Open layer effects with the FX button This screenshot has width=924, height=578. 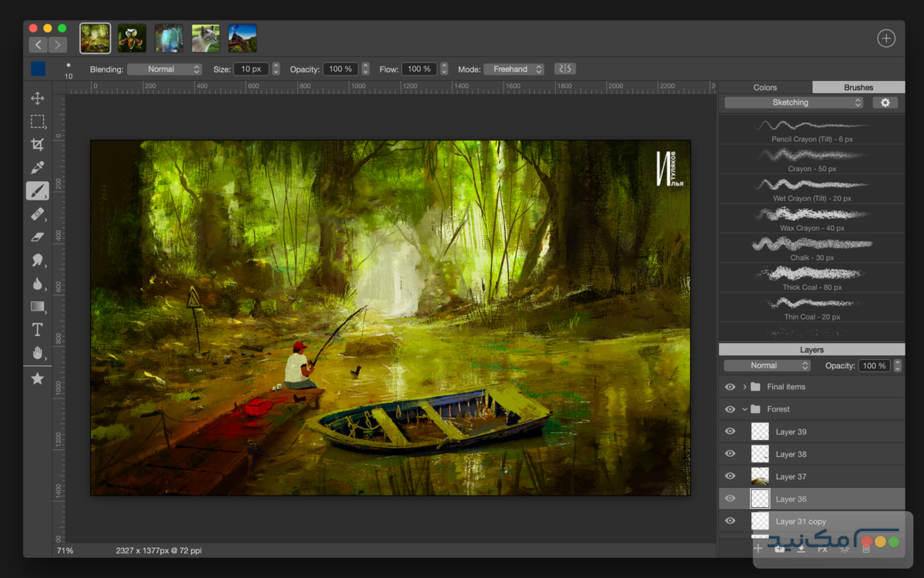(x=823, y=548)
